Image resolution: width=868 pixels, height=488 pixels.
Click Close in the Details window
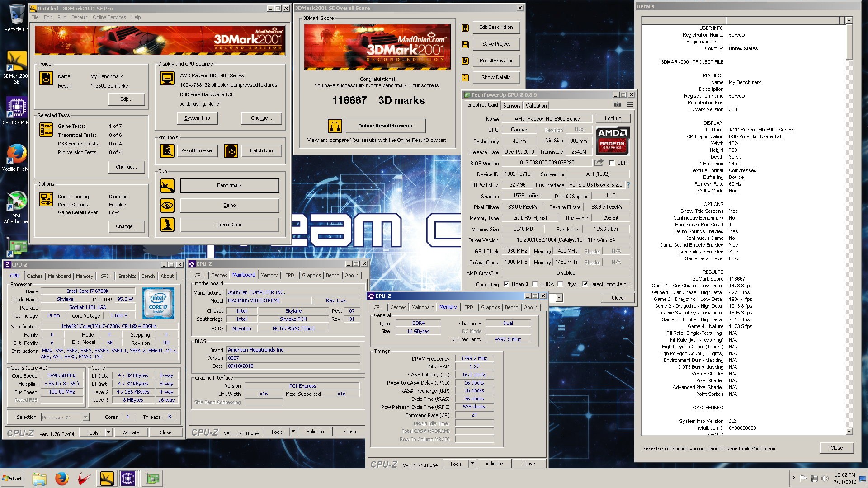pos(836,448)
